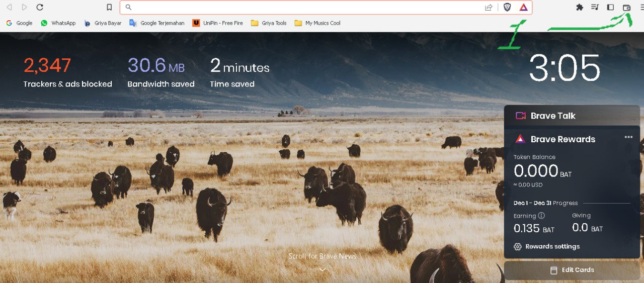The image size is (644, 283).
Task: Go back to the previous page
Action: (x=9, y=7)
